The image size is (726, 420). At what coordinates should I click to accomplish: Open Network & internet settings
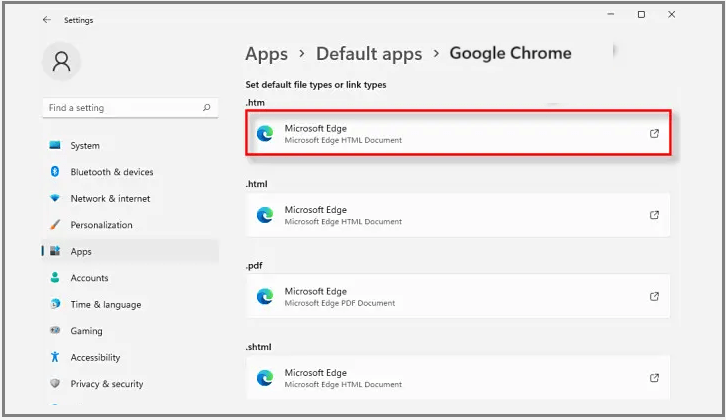click(110, 198)
